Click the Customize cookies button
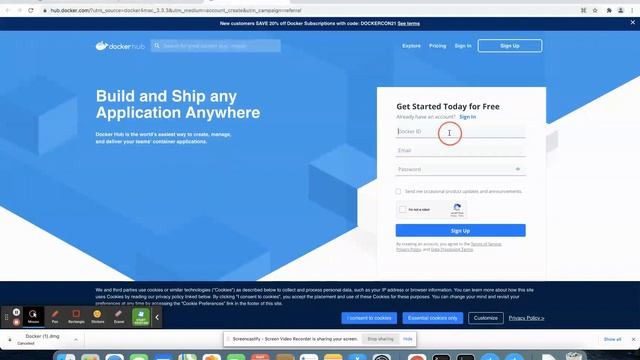 point(486,318)
